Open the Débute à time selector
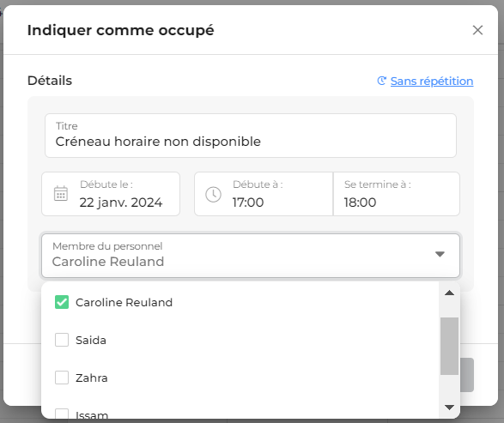 click(264, 194)
